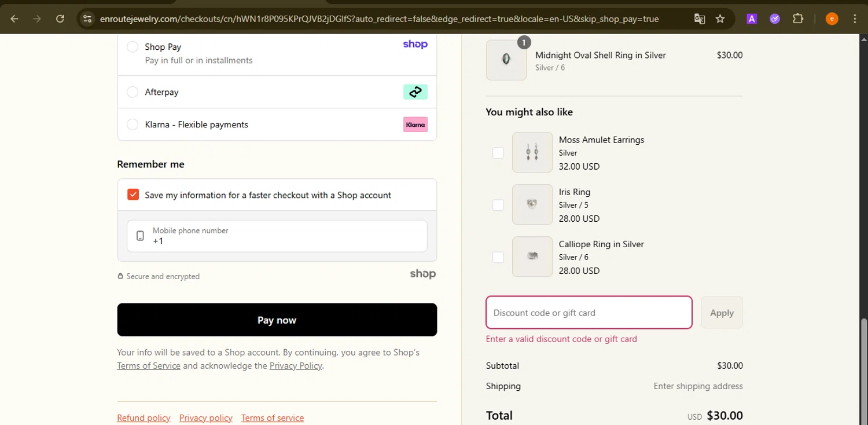Click the gray shop logo below phone field
Viewport: 868px width, 425px height.
423,274
